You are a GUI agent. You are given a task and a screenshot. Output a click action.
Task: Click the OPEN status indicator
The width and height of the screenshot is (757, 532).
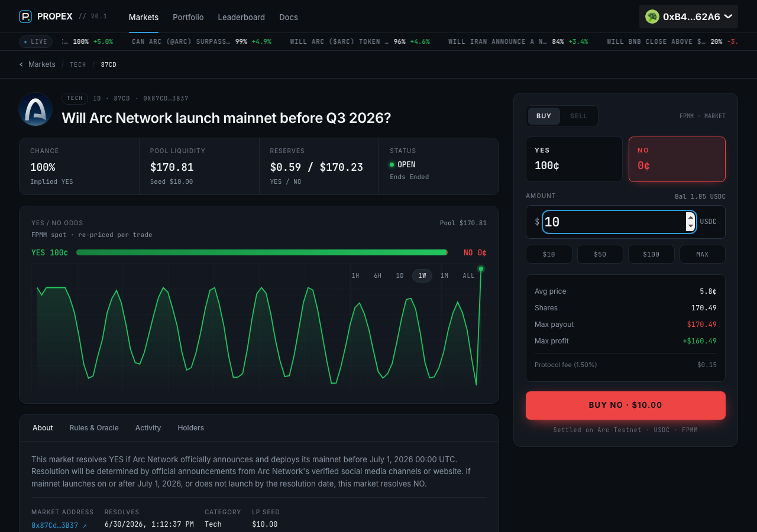point(403,165)
